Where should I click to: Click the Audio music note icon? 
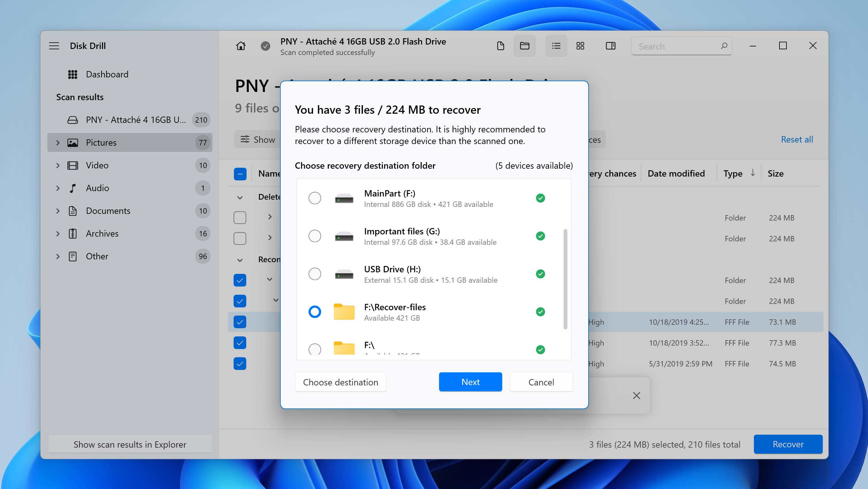click(73, 188)
